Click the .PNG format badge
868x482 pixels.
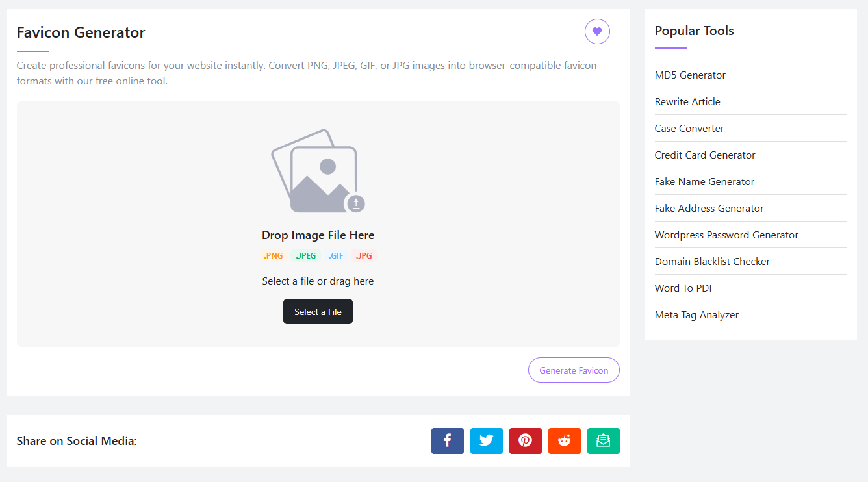[x=273, y=255]
